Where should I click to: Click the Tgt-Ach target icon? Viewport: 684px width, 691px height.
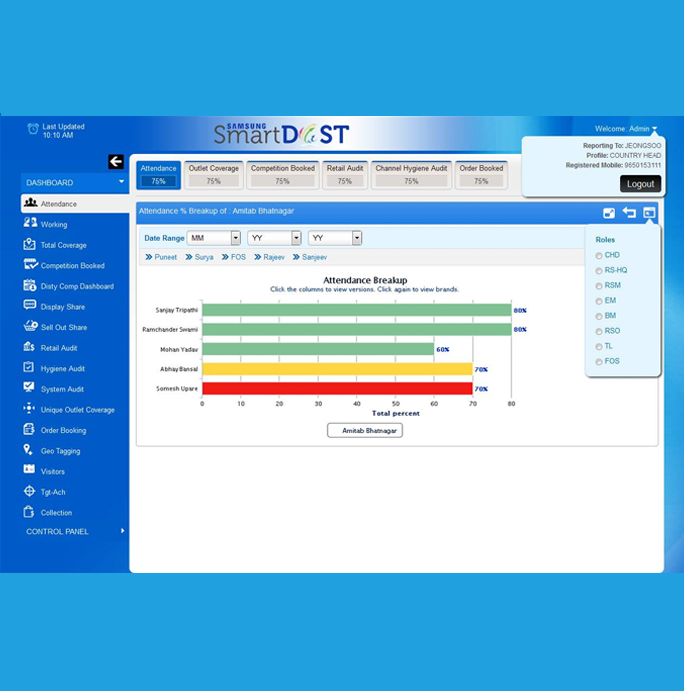[29, 491]
